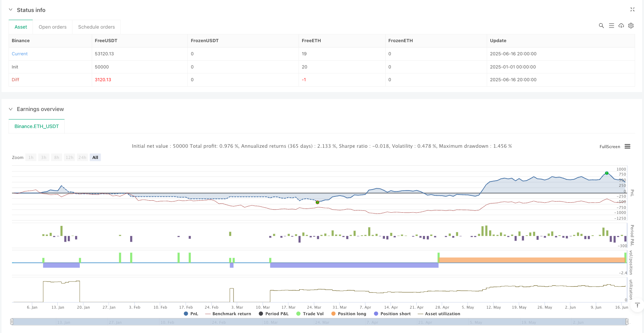Collapse the Earnings overview section
Image resolution: width=644 pixels, height=333 pixels.
(11, 109)
